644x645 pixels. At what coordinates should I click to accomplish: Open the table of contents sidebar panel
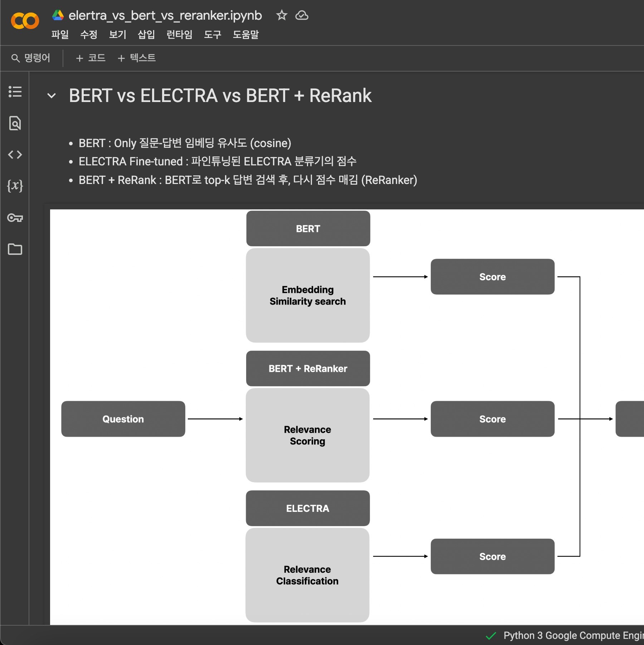click(15, 92)
